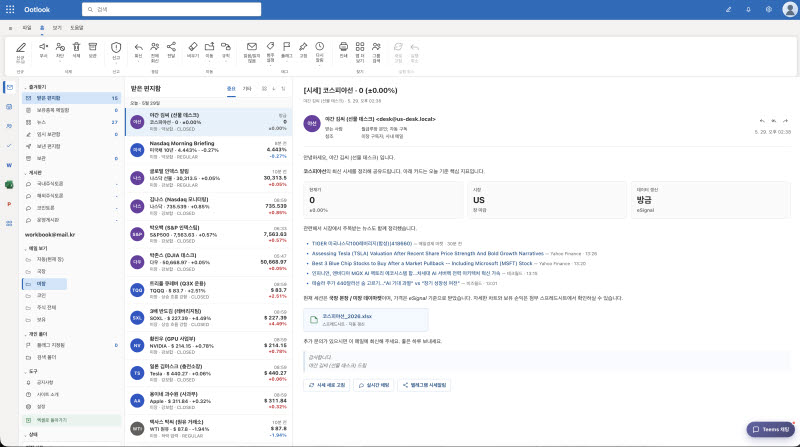Click the forward share icon in ribbon
The height and width of the screenshot is (447, 800).
click(171, 46)
